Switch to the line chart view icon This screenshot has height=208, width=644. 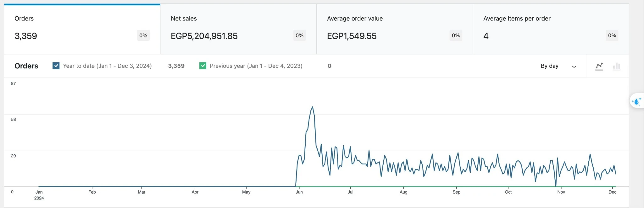pyautogui.click(x=599, y=66)
